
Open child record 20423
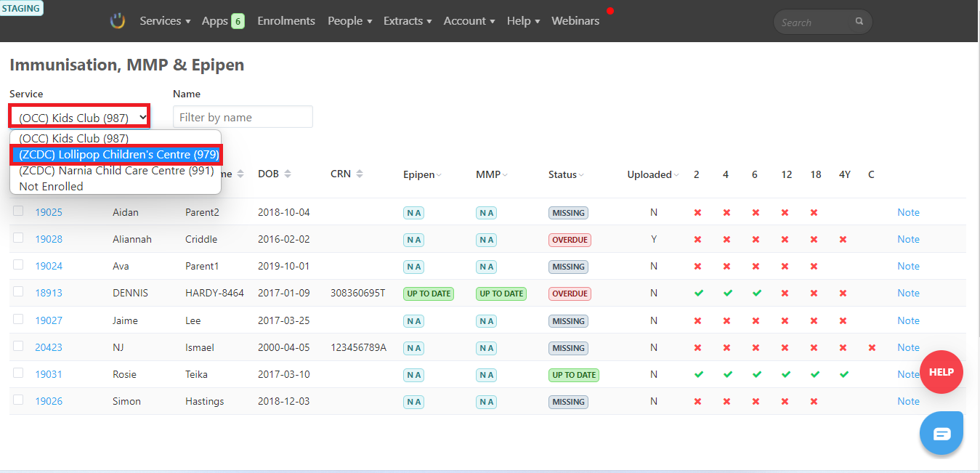(49, 348)
